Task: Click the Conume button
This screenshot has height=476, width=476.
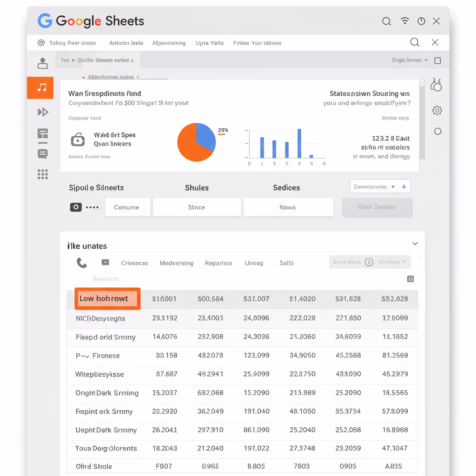Action: point(127,207)
